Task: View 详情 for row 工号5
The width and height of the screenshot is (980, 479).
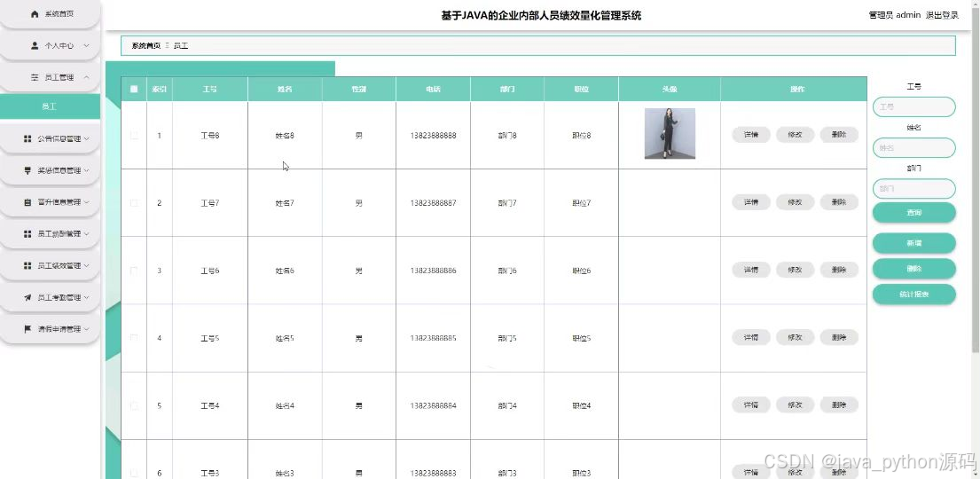Action: click(x=750, y=337)
